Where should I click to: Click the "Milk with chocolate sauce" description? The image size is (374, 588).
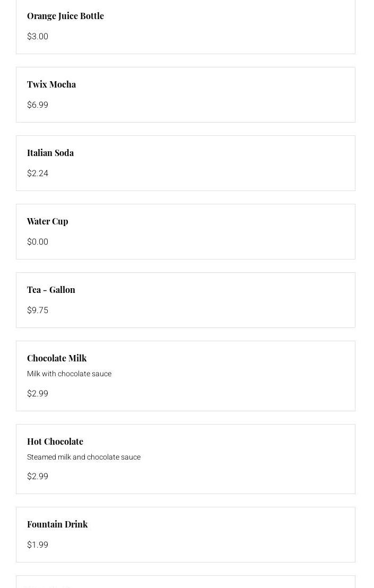pos(69,374)
